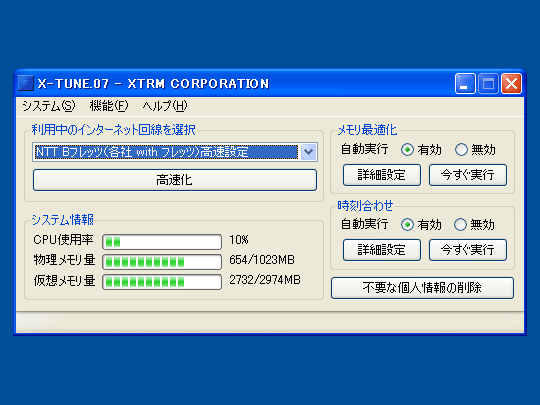Expand the internet line selection dropdown arrow
This screenshot has width=540, height=405.
(x=308, y=152)
